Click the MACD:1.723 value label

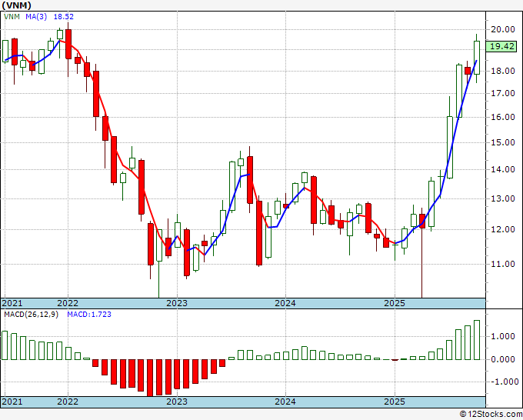[x=89, y=315]
